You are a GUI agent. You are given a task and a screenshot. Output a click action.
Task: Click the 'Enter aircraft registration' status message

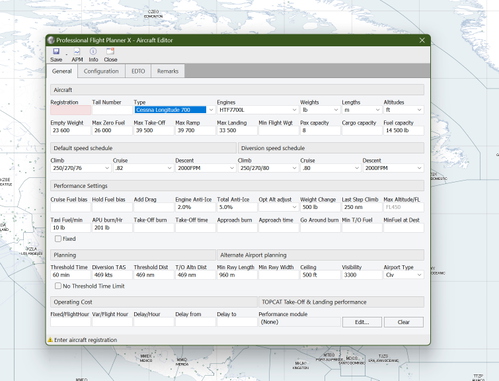tap(86, 340)
